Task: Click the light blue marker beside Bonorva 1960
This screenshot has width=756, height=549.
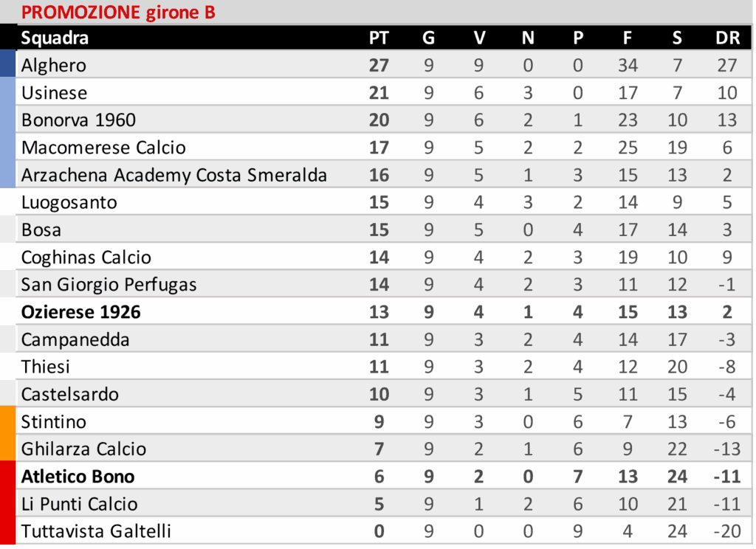Action: tap(7, 120)
